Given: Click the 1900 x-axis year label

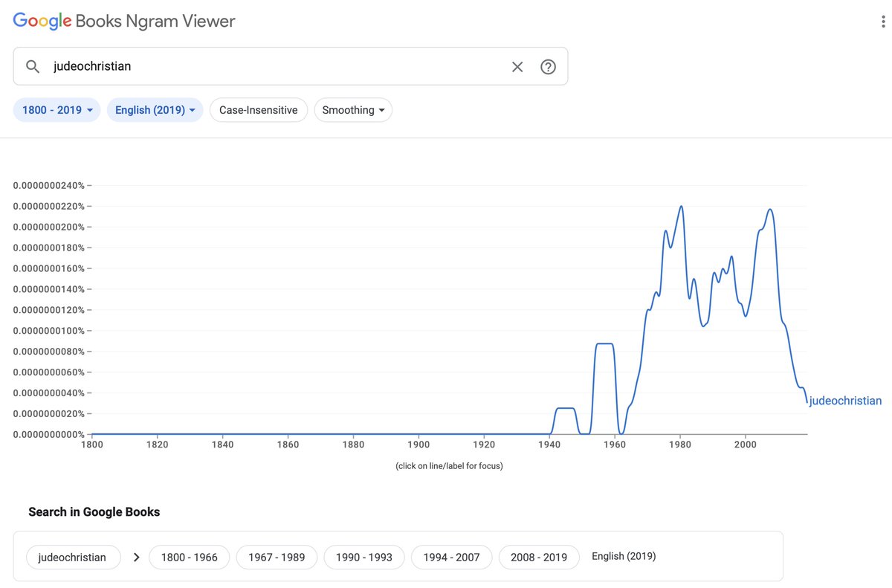Looking at the screenshot, I should coord(418,445).
